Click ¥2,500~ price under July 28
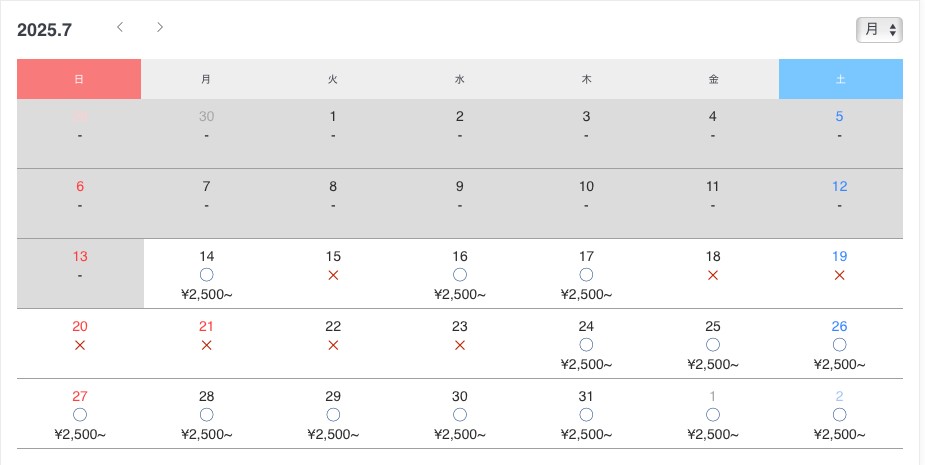This screenshot has height=465, width=925. pos(206,435)
